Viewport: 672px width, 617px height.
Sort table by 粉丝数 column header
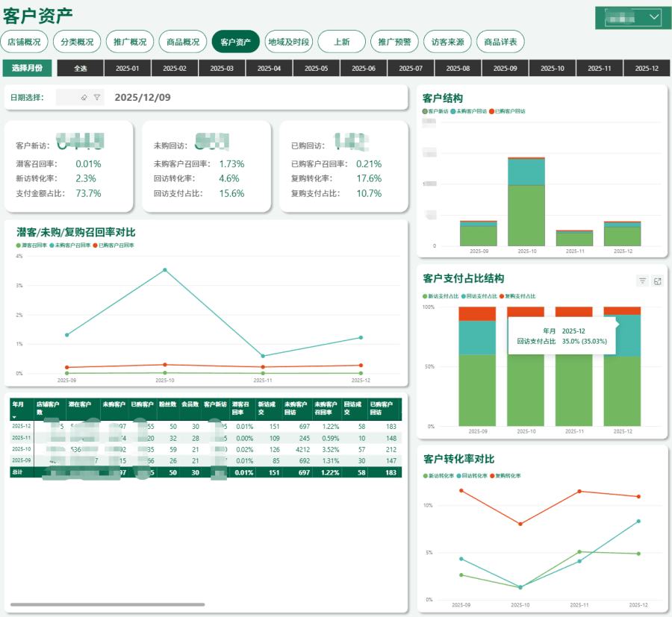coord(167,404)
